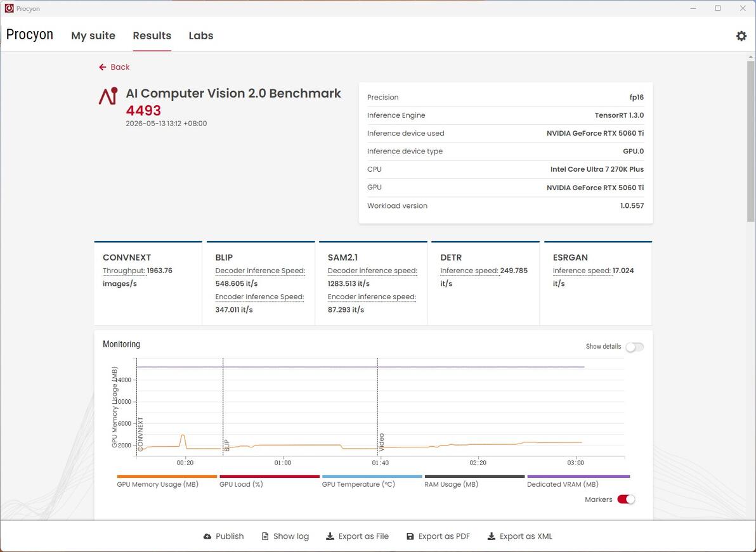Click the DETR Inference speed label
756x552 pixels.
click(x=469, y=271)
